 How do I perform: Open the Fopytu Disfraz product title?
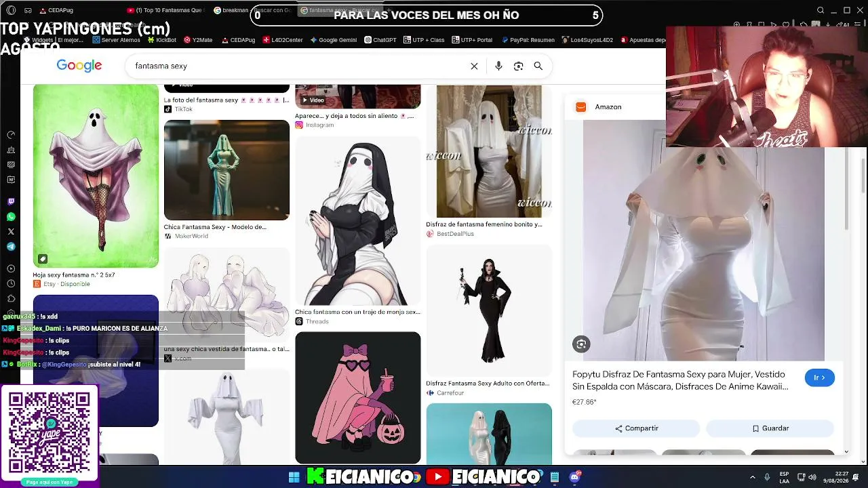point(680,380)
